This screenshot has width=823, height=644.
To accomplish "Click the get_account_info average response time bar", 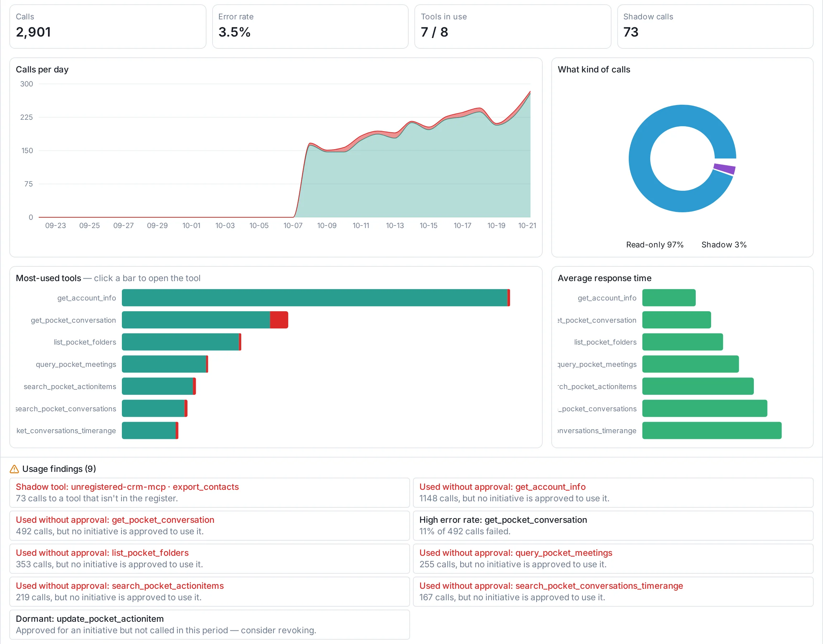I will (669, 298).
